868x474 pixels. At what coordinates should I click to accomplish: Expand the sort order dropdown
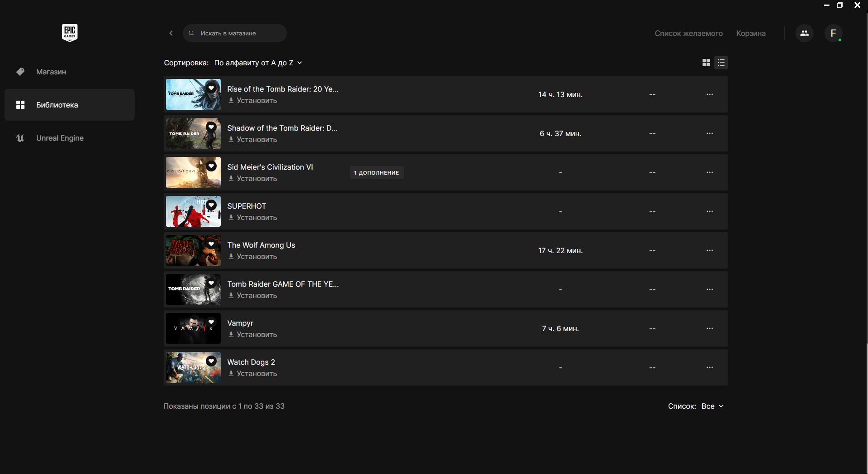point(258,63)
